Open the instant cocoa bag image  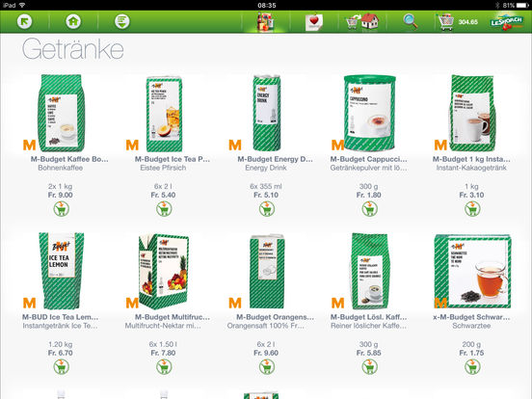coord(472,113)
